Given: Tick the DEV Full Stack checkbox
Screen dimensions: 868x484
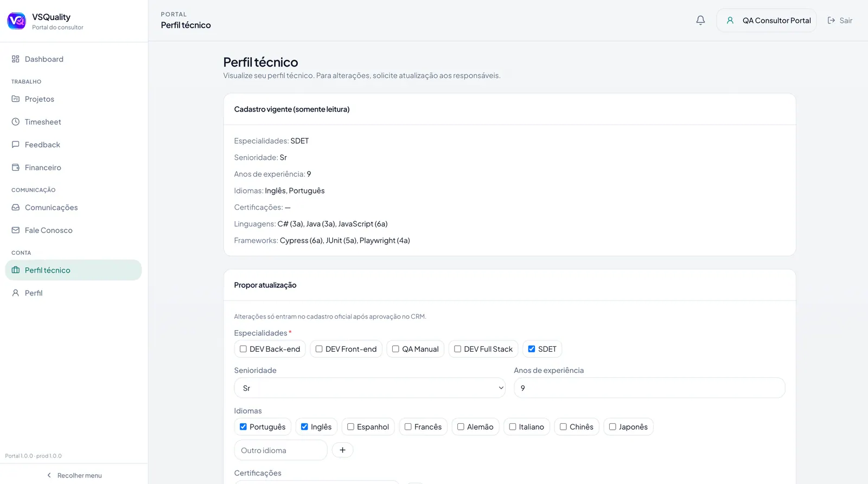Looking at the screenshot, I should (x=457, y=349).
